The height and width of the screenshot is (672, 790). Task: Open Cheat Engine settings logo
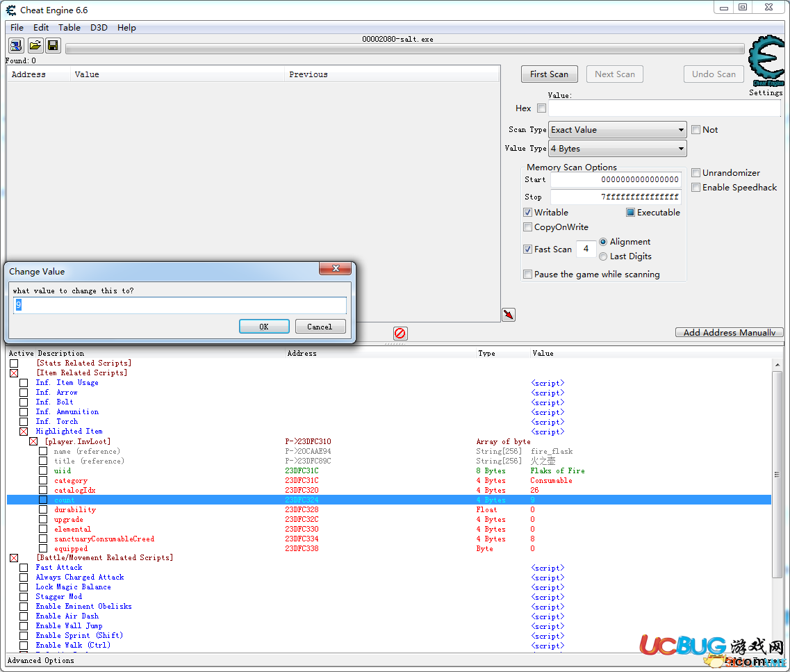point(766,61)
